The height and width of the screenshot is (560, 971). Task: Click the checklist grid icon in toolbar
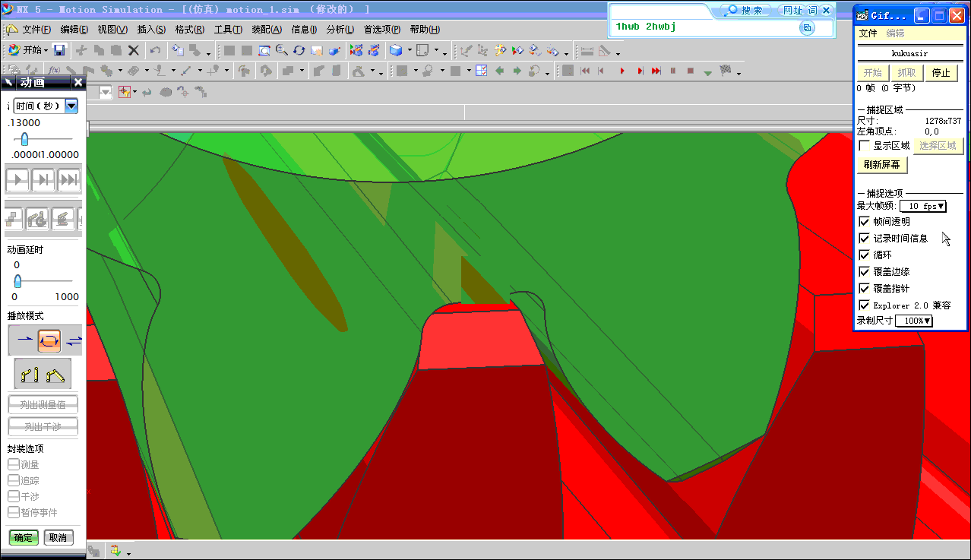pos(481,71)
